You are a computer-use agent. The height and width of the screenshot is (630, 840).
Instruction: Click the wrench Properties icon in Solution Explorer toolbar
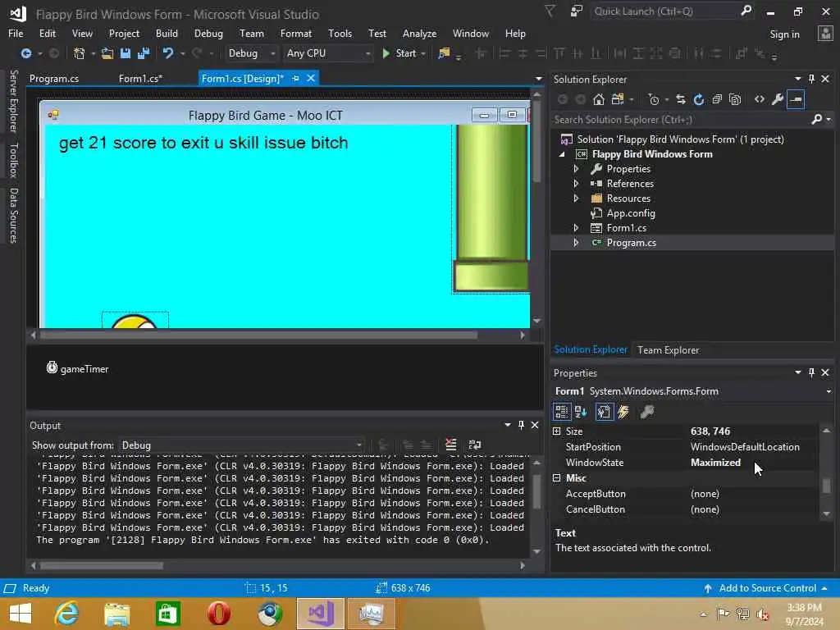click(x=778, y=99)
